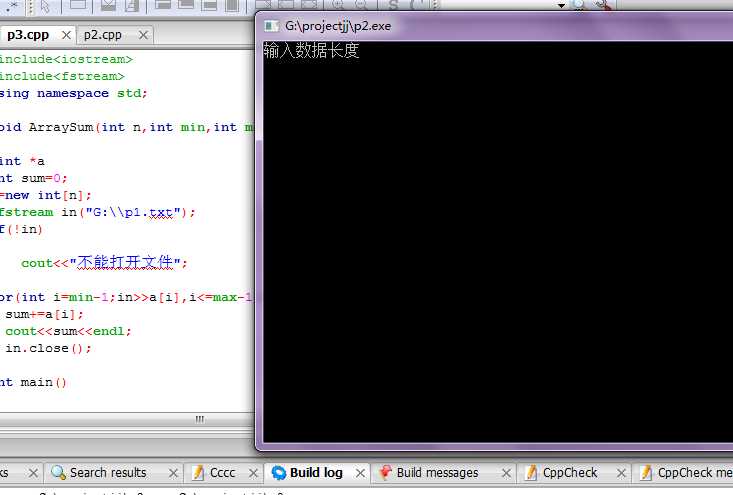The width and height of the screenshot is (733, 495).
Task: Open the toolbar dropdown arrow above the console
Action: coord(561,5)
